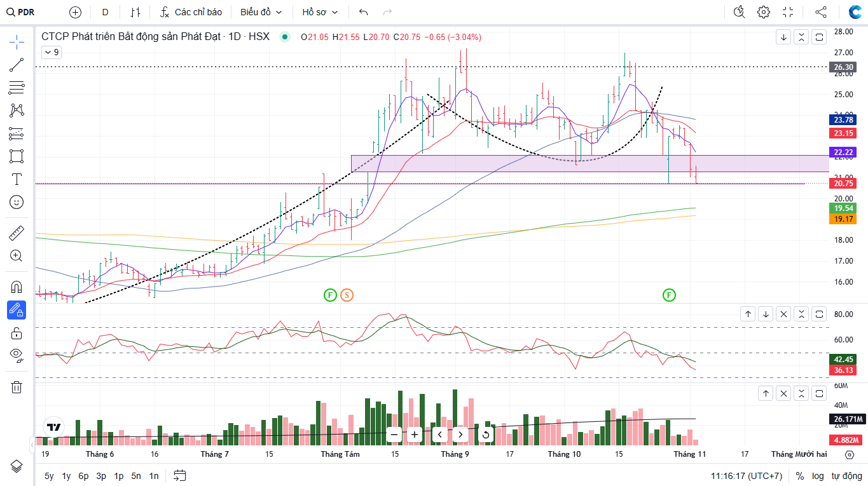Click the 26.30 price label on axis

click(843, 67)
